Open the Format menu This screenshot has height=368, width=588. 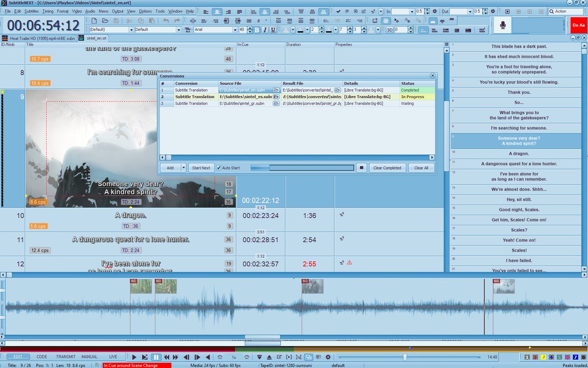point(63,11)
